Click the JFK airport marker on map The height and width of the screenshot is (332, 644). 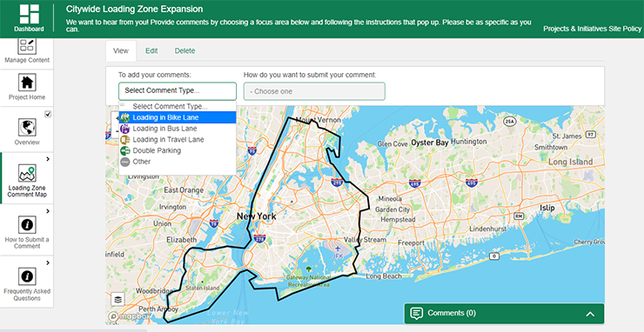(338, 249)
